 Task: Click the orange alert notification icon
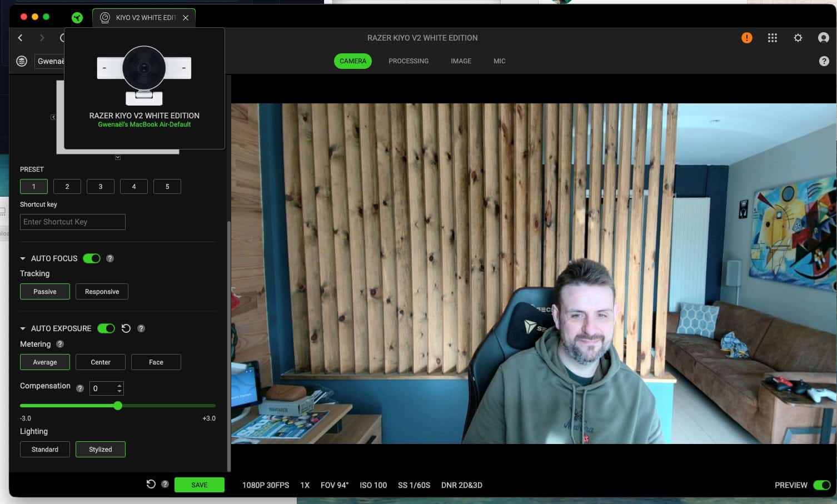[746, 38]
